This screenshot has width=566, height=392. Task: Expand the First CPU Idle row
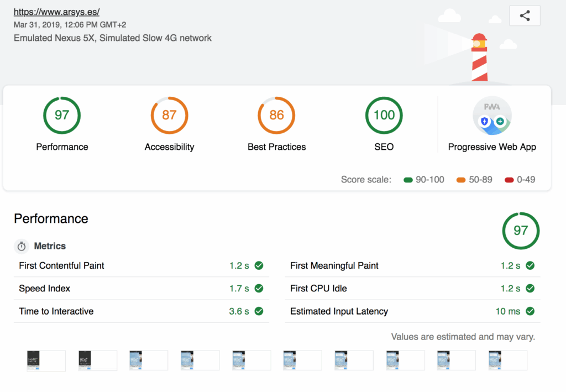318,289
